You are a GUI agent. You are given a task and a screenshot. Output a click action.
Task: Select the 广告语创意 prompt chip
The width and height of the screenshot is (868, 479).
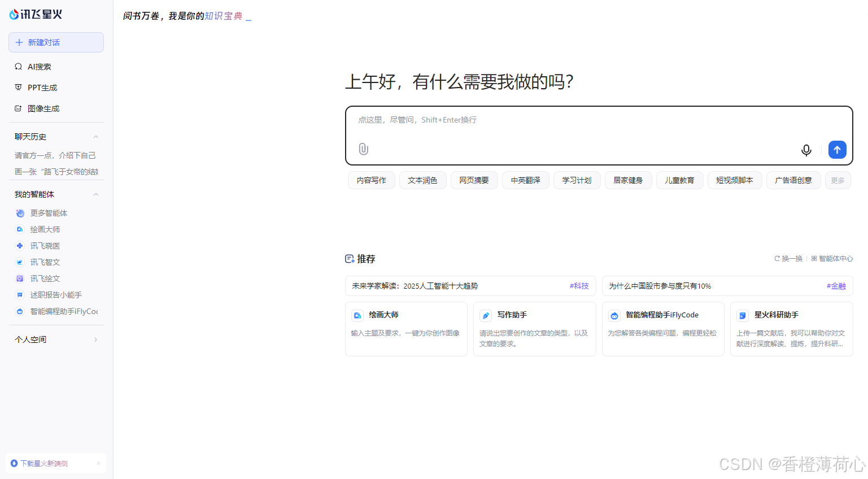(793, 180)
